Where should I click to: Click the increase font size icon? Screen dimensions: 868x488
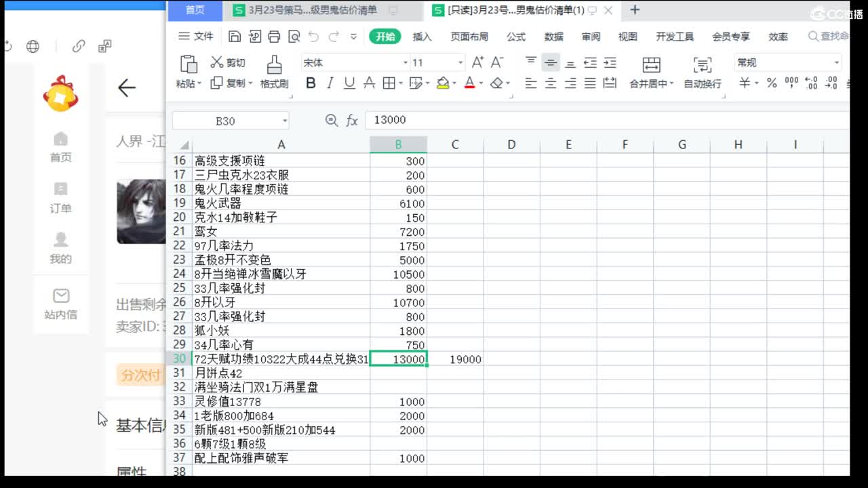(477, 62)
